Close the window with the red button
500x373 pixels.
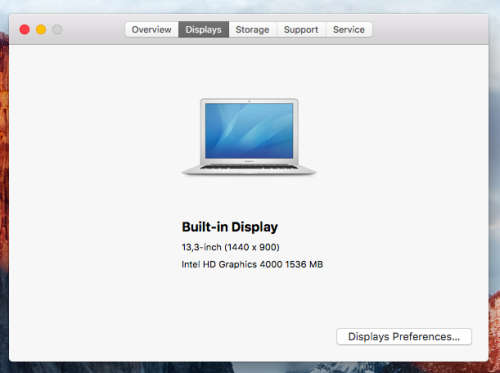click(25, 30)
